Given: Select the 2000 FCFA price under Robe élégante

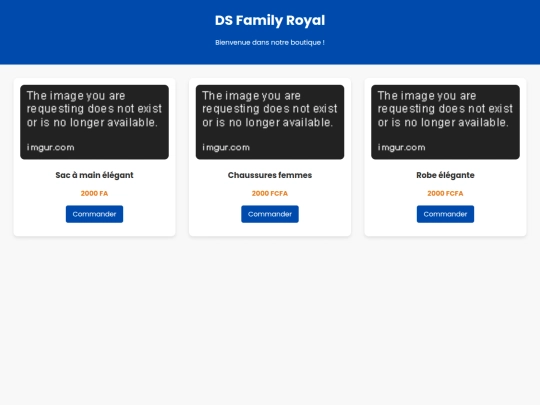Looking at the screenshot, I should [445, 193].
